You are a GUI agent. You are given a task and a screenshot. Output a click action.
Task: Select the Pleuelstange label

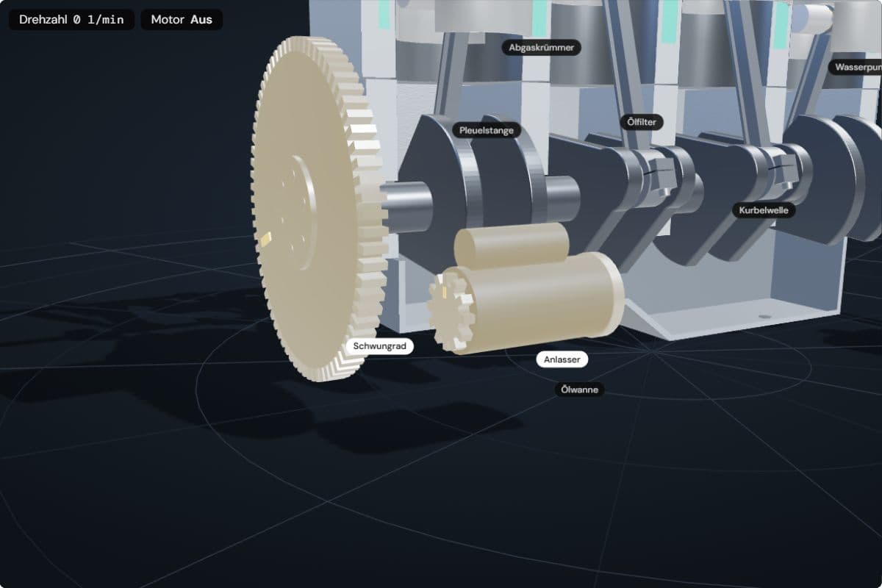pos(487,130)
